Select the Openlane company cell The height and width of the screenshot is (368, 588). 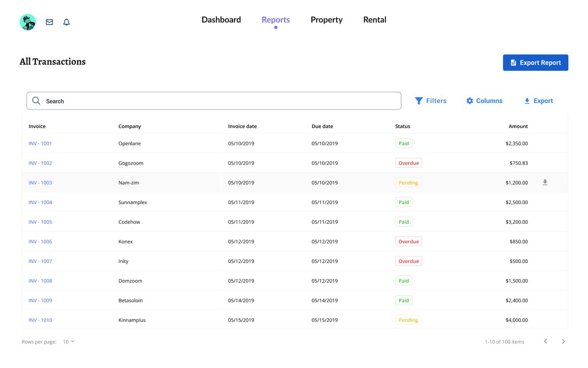pos(130,143)
